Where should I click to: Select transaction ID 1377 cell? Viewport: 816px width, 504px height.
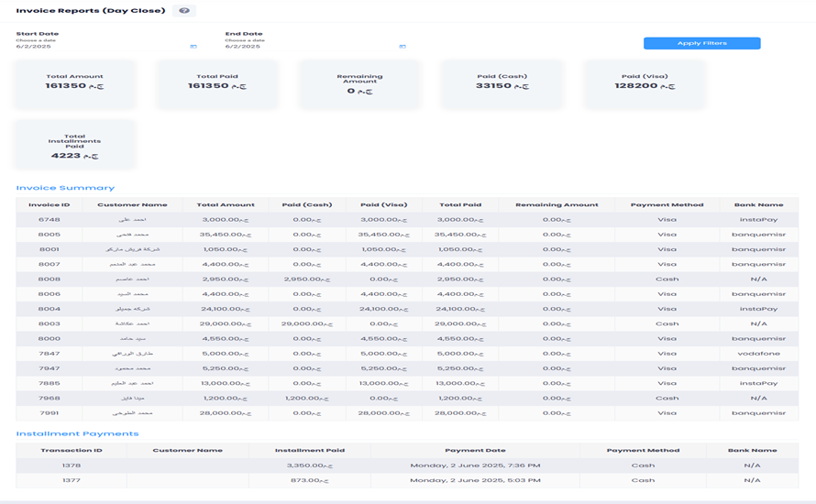[72, 480]
